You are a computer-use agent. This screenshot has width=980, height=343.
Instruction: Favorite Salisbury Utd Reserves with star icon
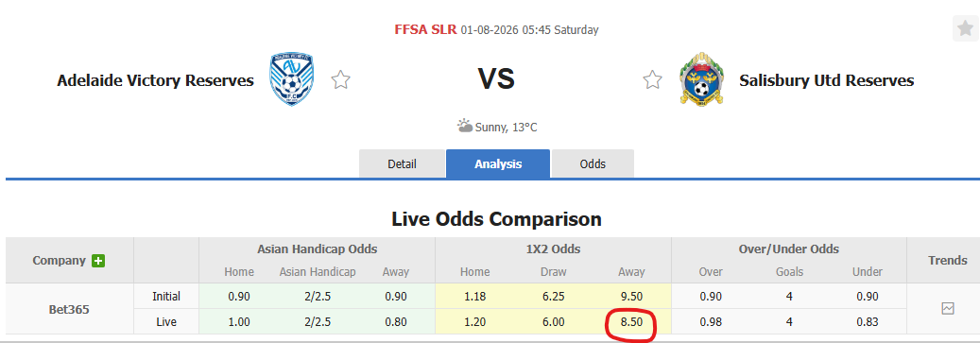coord(652,80)
